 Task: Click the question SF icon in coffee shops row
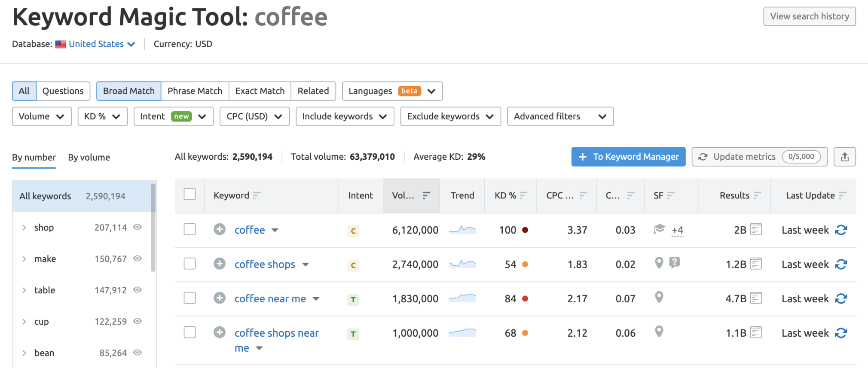click(675, 263)
